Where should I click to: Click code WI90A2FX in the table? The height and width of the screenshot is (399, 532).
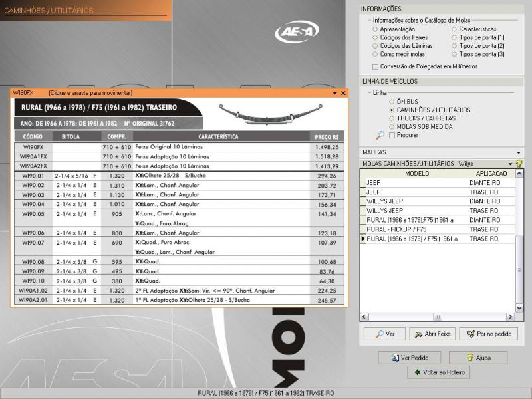click(33, 166)
